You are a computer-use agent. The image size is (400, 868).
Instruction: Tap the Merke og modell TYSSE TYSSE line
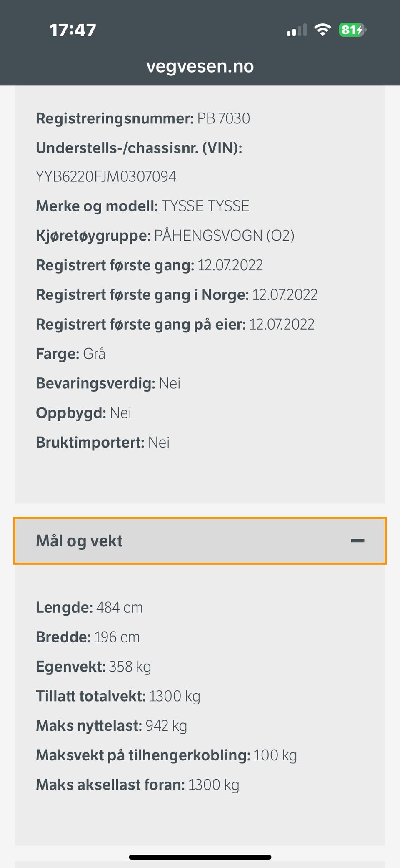pyautogui.click(x=142, y=206)
